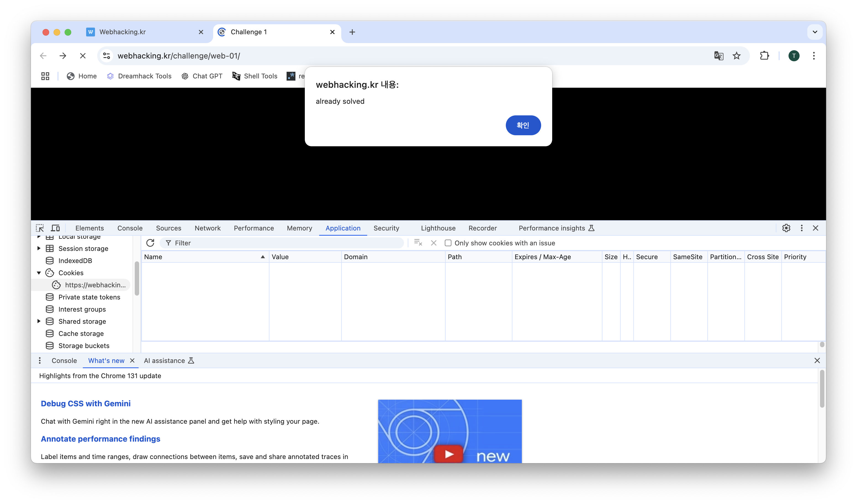Click the site information icon in address bar
857x504 pixels.
point(107,56)
